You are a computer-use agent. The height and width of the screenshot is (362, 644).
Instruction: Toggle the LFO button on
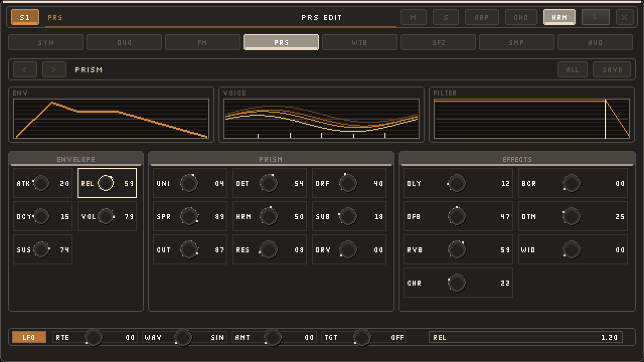[29, 337]
